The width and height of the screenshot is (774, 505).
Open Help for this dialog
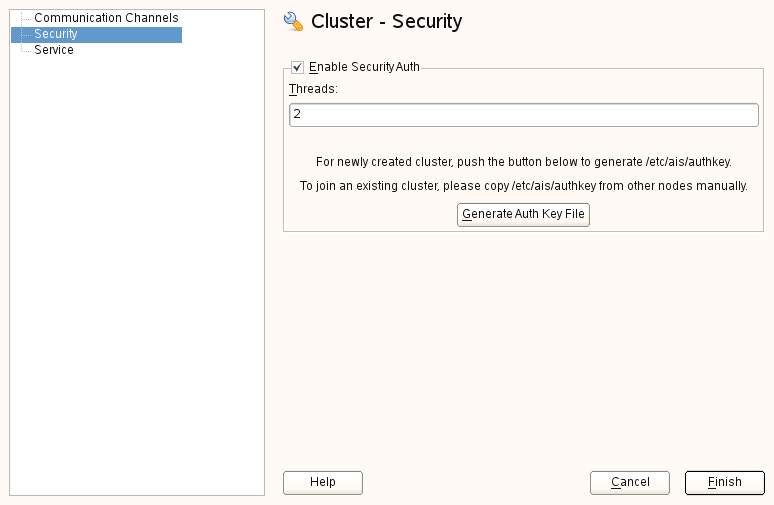[x=322, y=482]
